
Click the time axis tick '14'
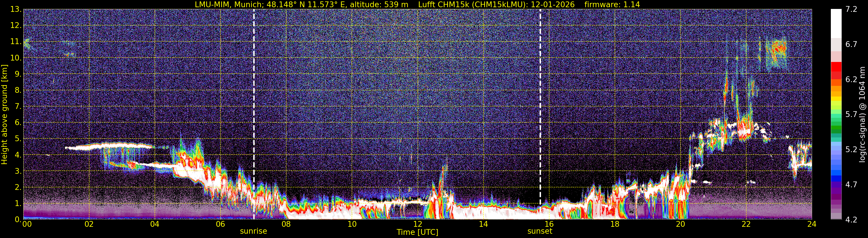[x=483, y=224]
